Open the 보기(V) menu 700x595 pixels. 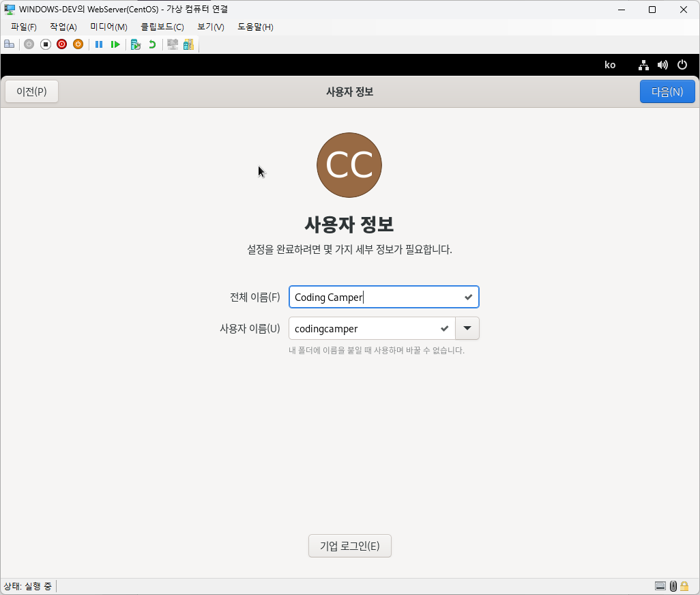tap(210, 27)
